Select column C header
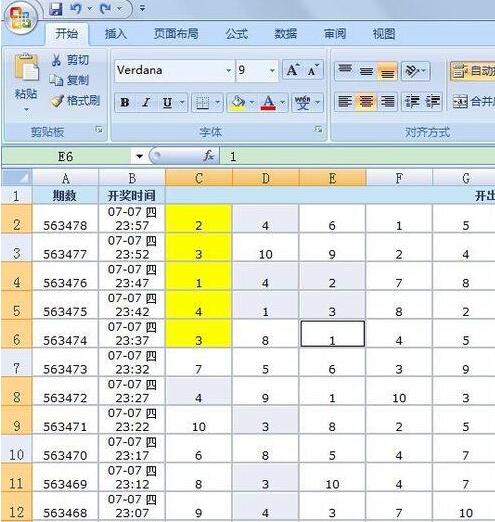 (x=199, y=178)
